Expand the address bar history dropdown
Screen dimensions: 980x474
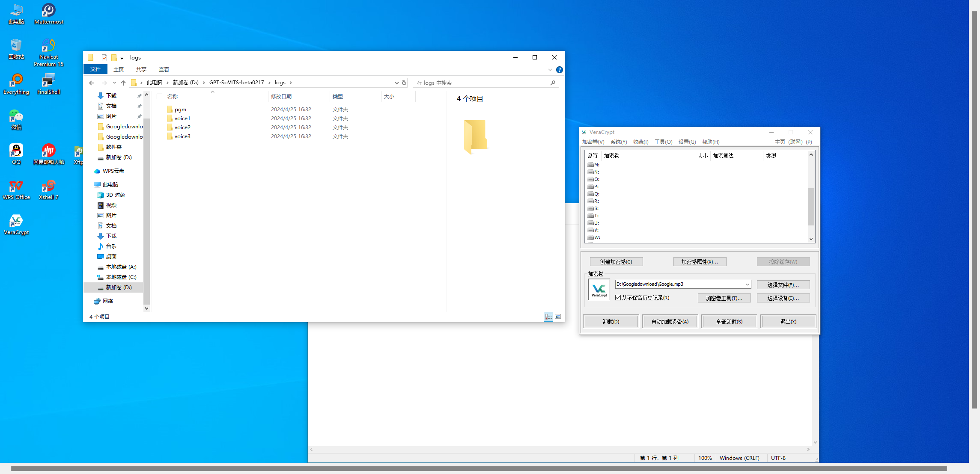(x=396, y=83)
